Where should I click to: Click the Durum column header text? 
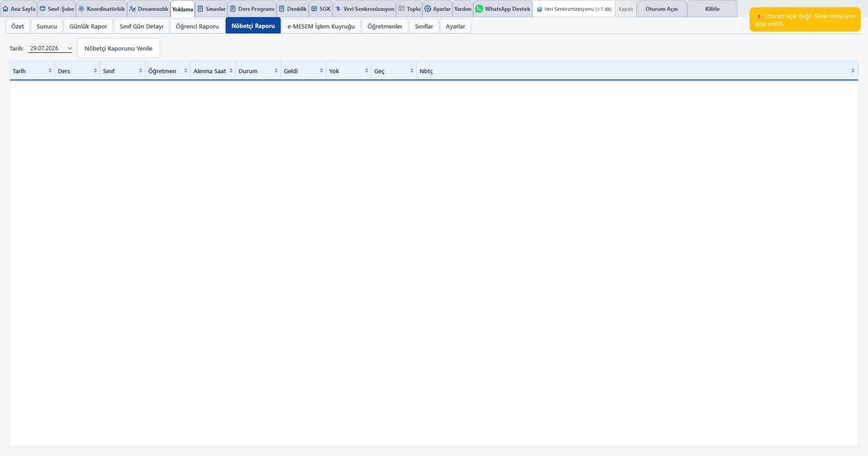(x=248, y=71)
